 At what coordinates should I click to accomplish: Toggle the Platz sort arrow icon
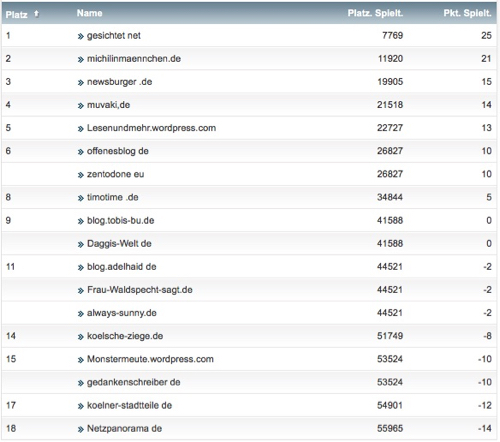pos(36,14)
